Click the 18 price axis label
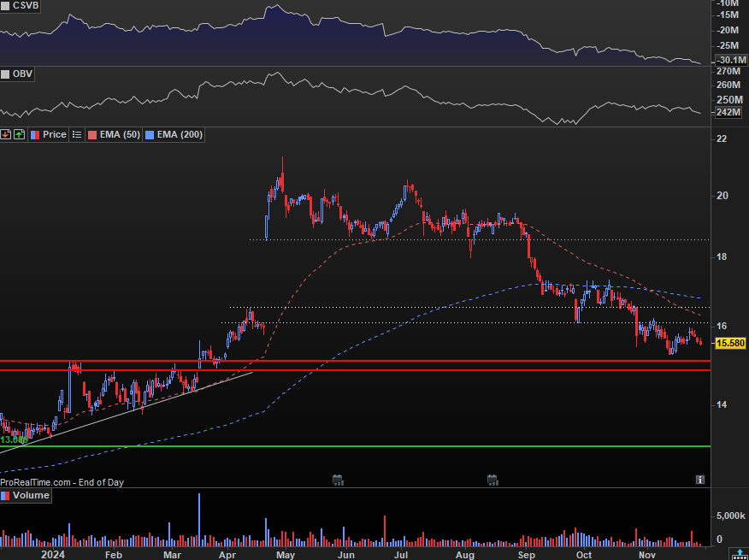 (x=722, y=257)
